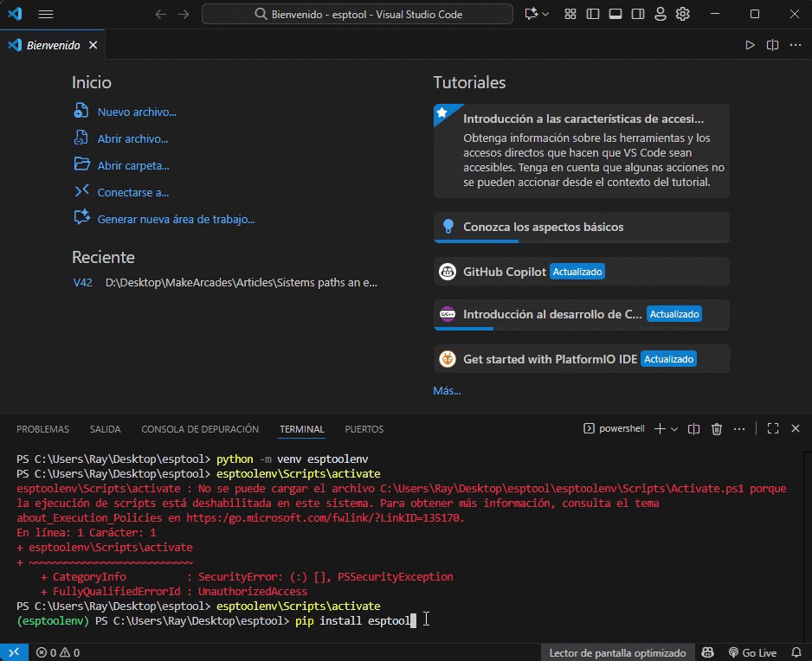
Task: Click the title bar search box
Action: [x=358, y=15]
